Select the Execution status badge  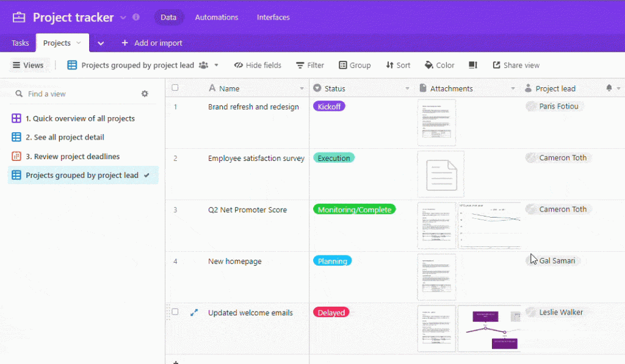click(x=334, y=157)
